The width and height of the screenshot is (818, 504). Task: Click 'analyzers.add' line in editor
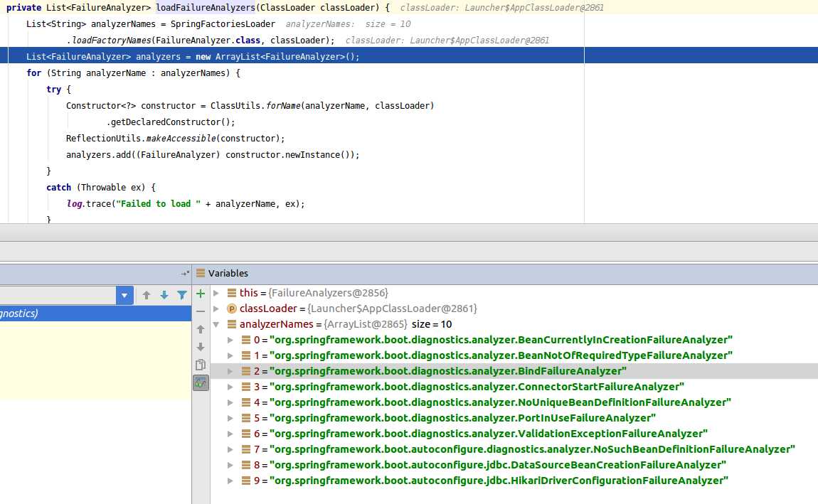coord(213,155)
